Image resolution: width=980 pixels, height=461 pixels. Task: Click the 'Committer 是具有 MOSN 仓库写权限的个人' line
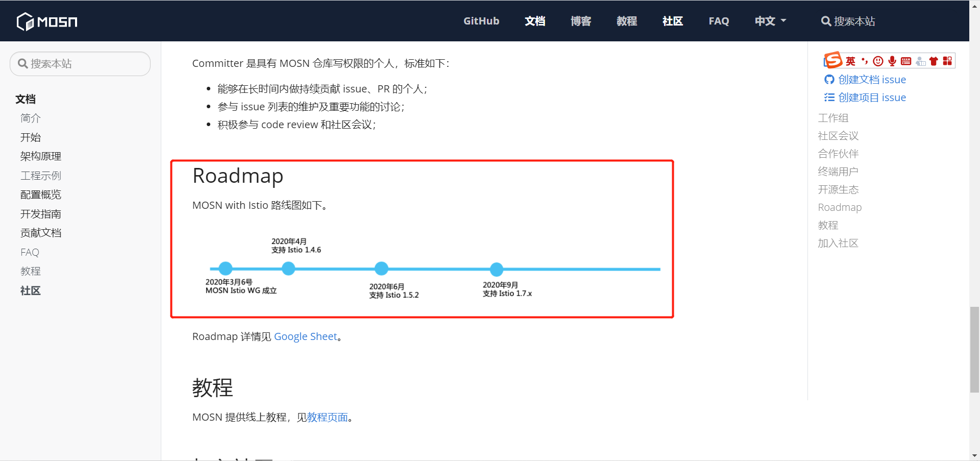point(321,63)
